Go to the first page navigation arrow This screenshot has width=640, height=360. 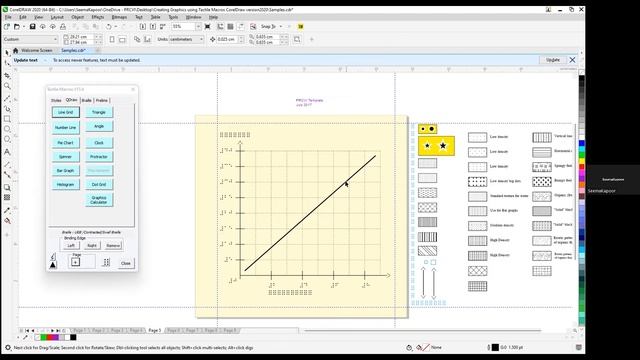tap(27, 330)
